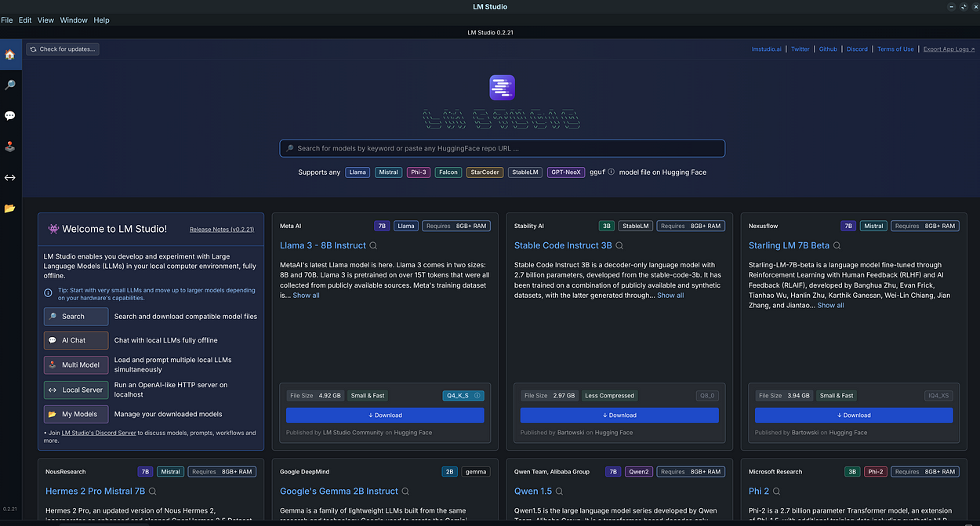Download Starling LM 7B Beta

pos(854,415)
